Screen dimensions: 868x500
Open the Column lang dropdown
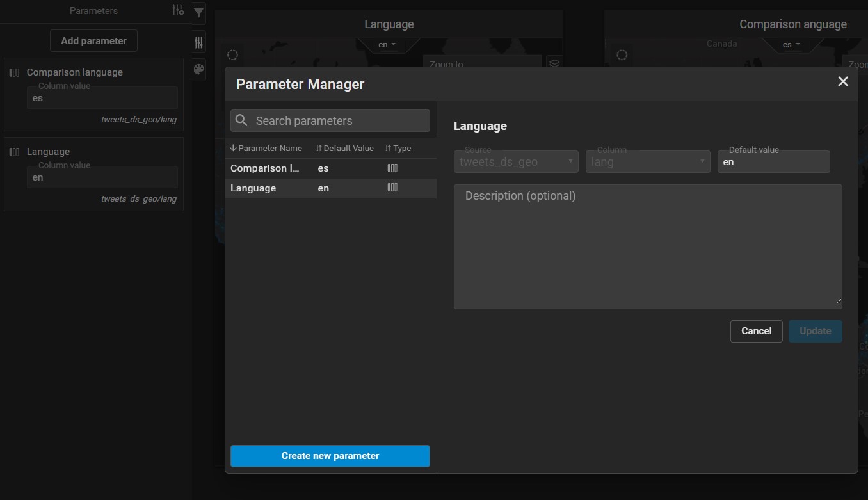point(648,162)
